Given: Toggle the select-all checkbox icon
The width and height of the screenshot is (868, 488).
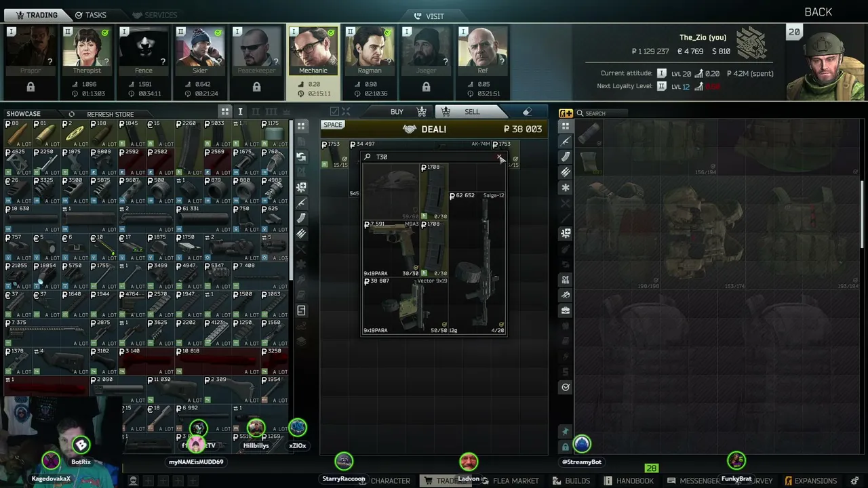Looking at the screenshot, I should click(334, 112).
